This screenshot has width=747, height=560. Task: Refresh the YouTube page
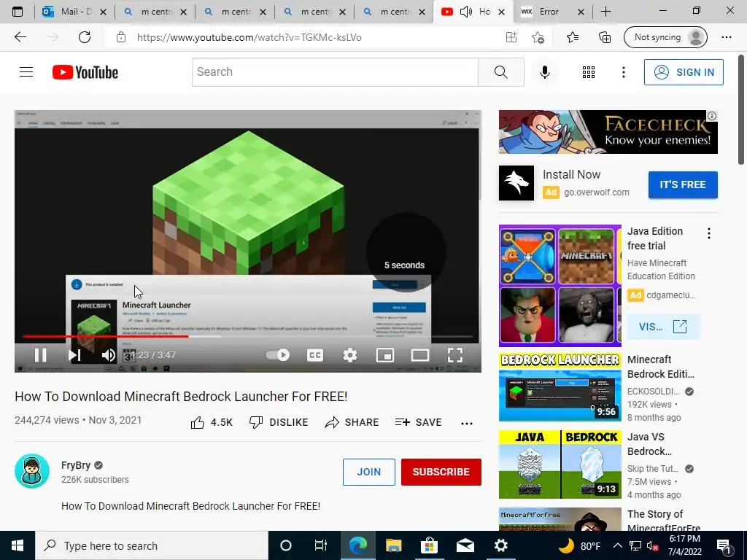coord(85,37)
